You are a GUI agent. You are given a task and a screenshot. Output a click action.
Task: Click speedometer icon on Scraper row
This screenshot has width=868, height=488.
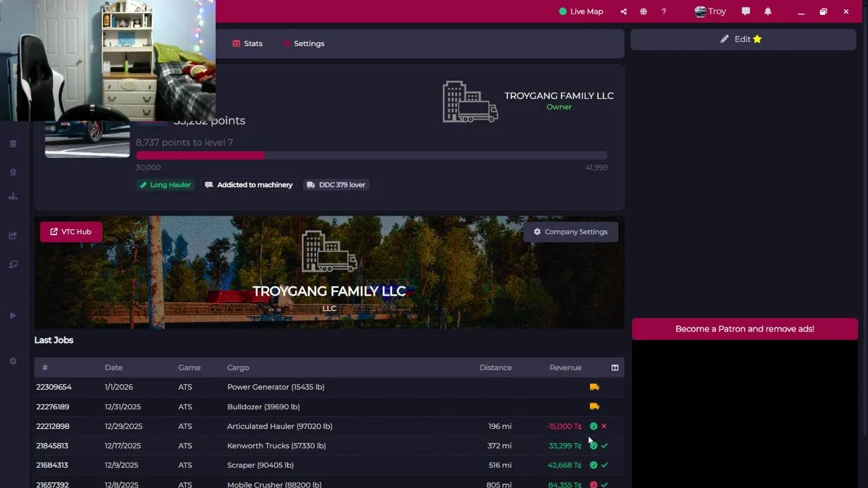[593, 465]
